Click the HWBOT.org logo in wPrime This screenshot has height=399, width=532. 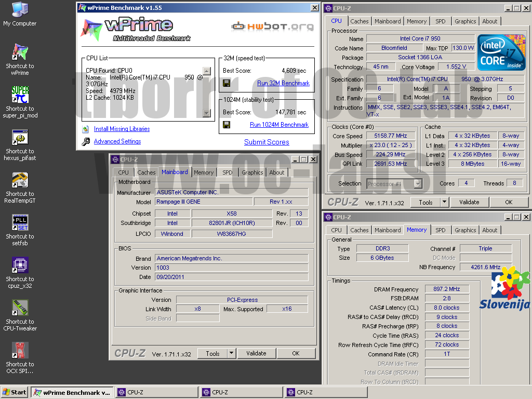click(272, 26)
